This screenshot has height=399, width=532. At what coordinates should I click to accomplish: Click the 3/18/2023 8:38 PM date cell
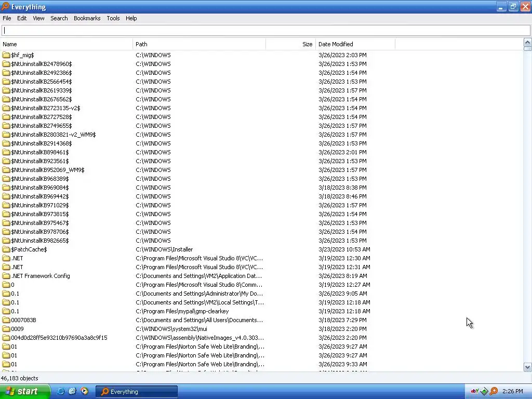[342, 188]
